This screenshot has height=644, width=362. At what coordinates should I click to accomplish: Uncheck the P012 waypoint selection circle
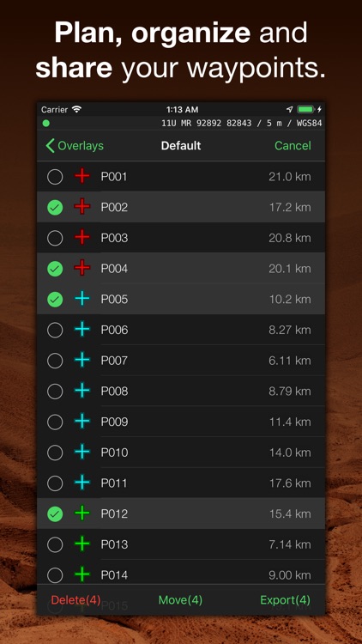[x=55, y=513]
